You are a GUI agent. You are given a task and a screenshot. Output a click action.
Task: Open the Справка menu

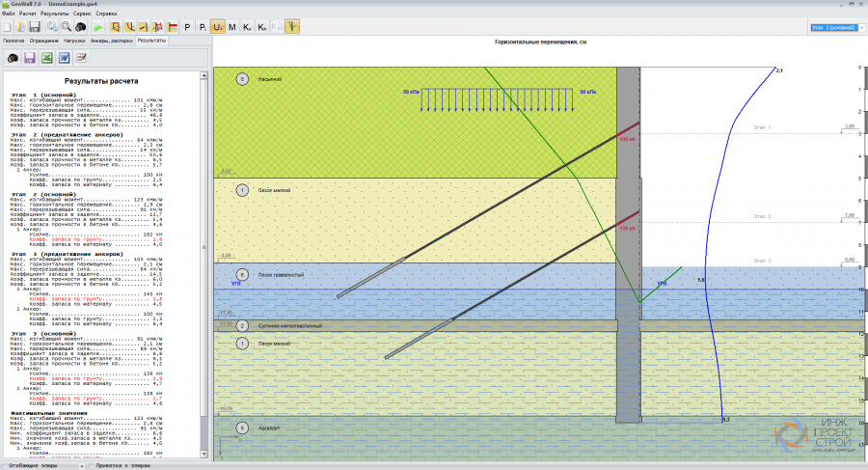(106, 14)
